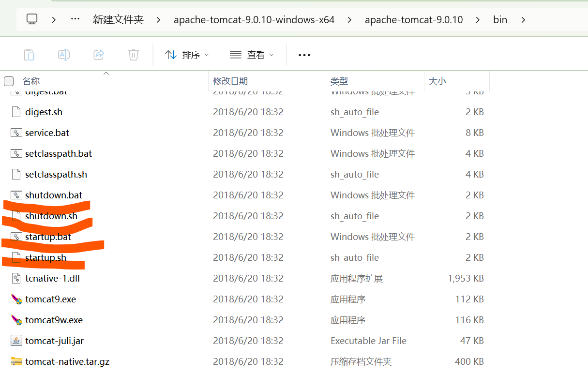Open the 排序 sort dropdown
This screenshot has width=588, height=374.
pyautogui.click(x=187, y=55)
